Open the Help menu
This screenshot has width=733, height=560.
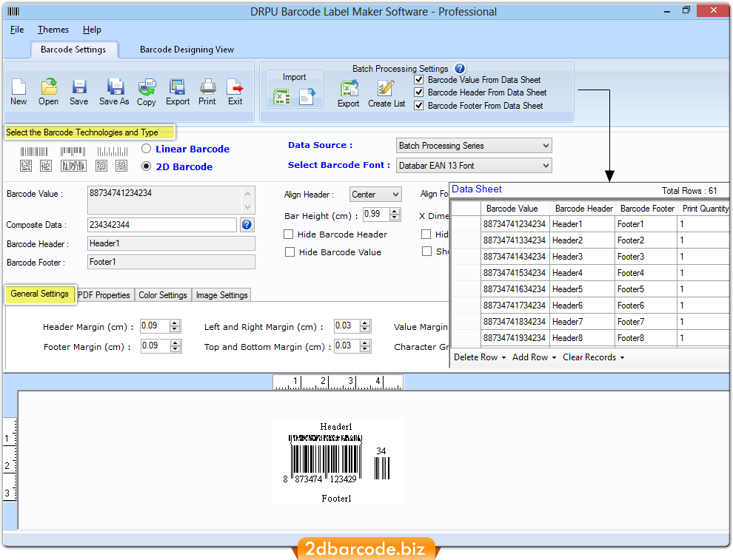point(92,30)
